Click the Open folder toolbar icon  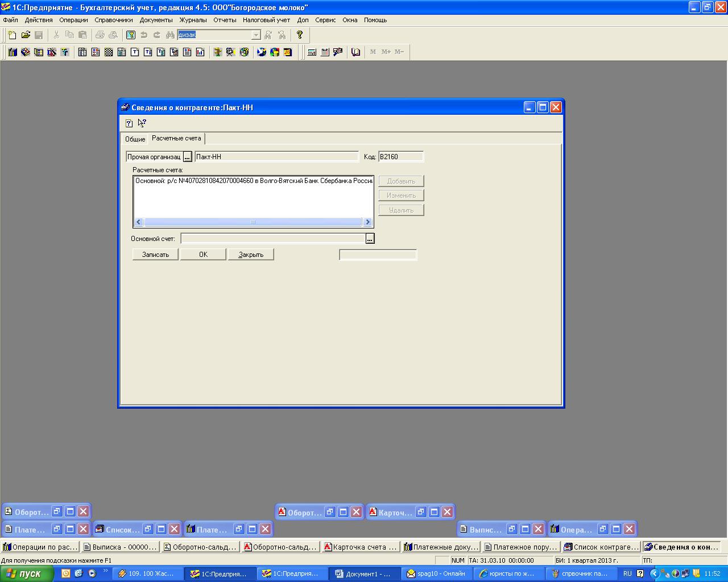coord(26,35)
